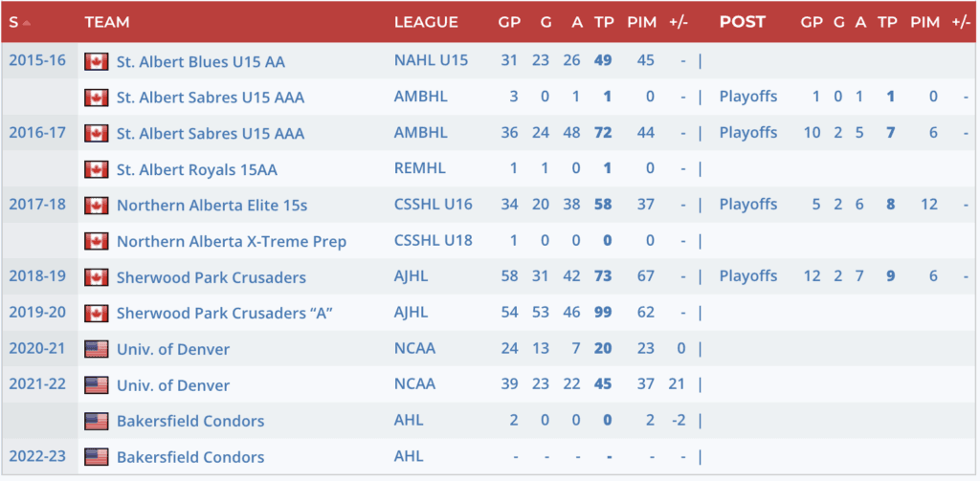The image size is (980, 481).
Task: Sort by regular season TP header
Action: 603,22
